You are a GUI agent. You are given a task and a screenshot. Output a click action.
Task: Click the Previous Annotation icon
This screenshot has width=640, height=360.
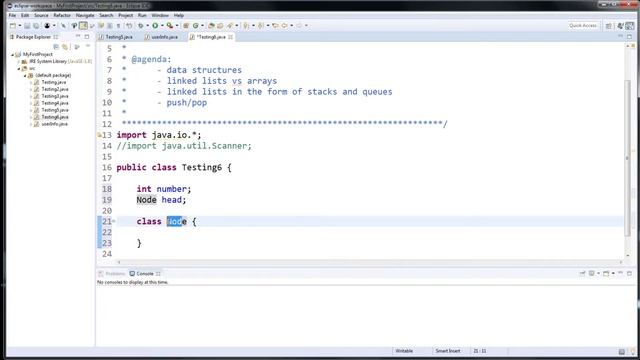[x=261, y=25]
